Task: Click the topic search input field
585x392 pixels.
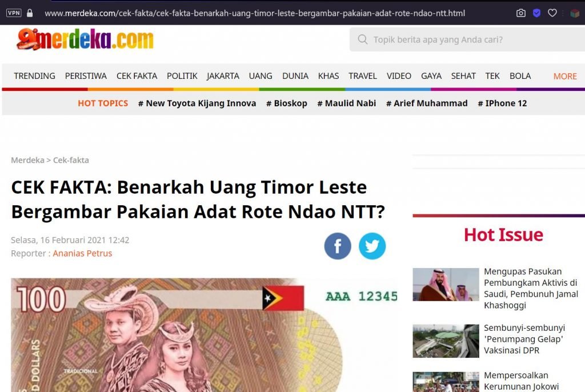Action: [x=467, y=39]
